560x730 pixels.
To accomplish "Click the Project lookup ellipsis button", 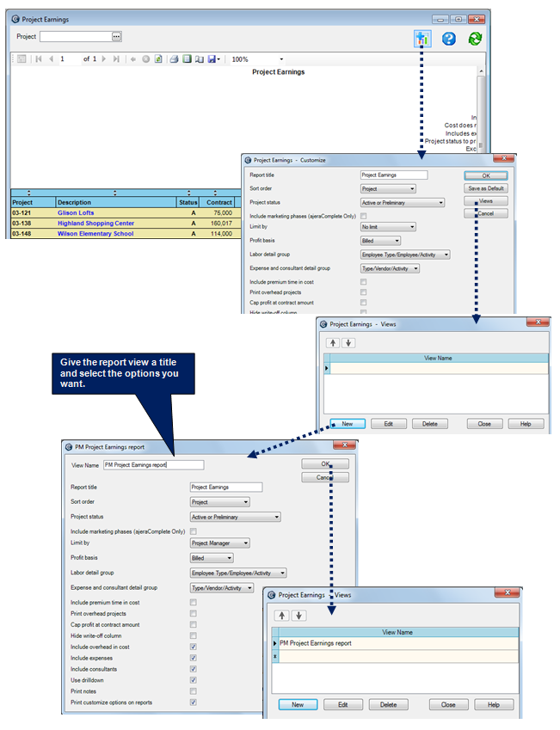I will pyautogui.click(x=117, y=37).
